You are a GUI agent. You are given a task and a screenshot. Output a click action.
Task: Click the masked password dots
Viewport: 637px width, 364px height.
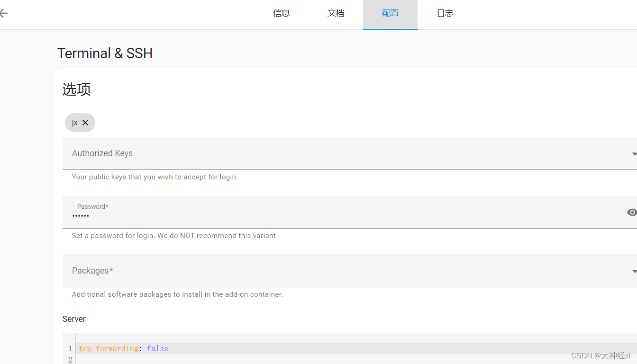point(81,216)
